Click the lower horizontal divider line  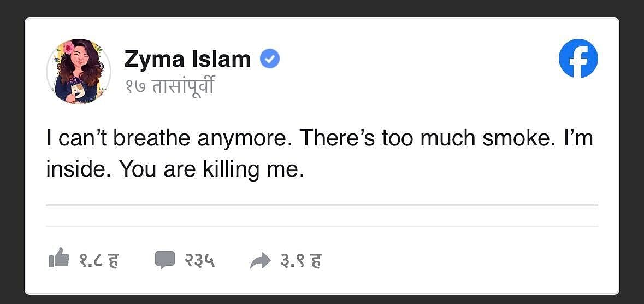click(x=322, y=226)
